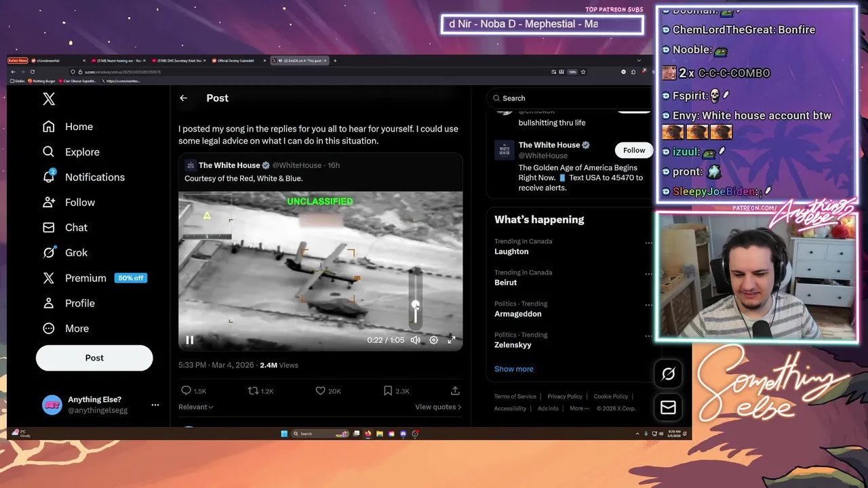Screen dimensions: 868x488
Task: Open video settings gear icon
Action: click(433, 340)
